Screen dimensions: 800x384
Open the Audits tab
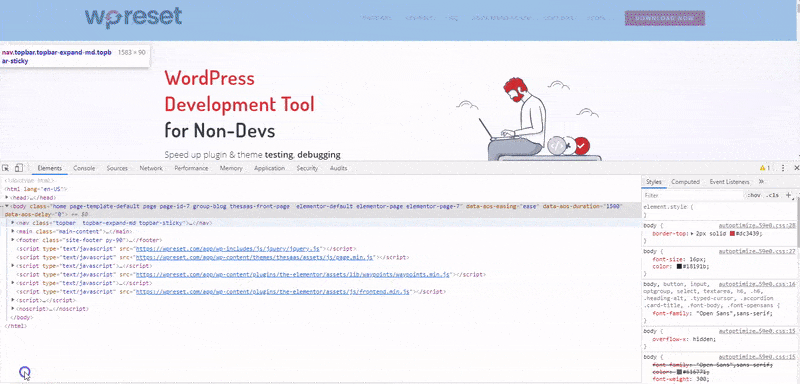pos(338,168)
